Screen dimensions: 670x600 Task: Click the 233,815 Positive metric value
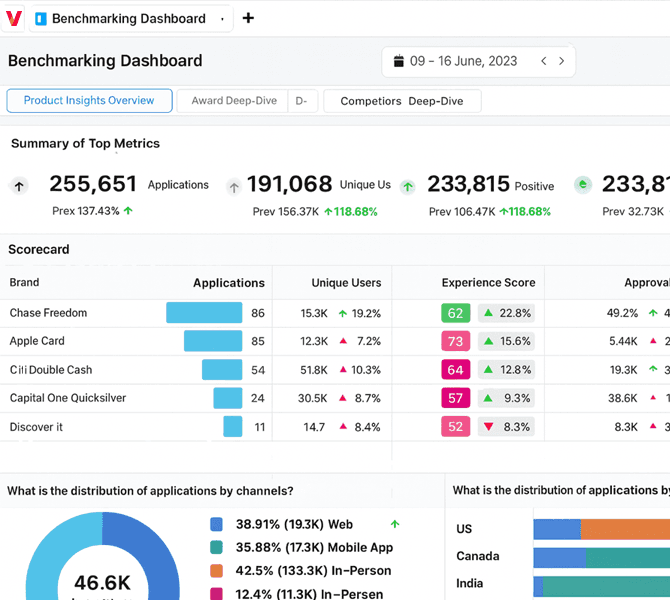tap(468, 184)
